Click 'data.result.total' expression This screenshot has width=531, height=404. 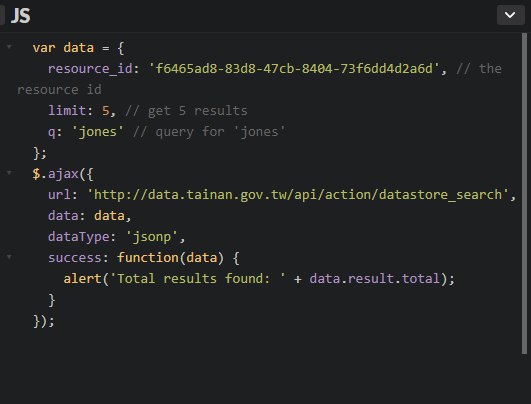(375, 278)
